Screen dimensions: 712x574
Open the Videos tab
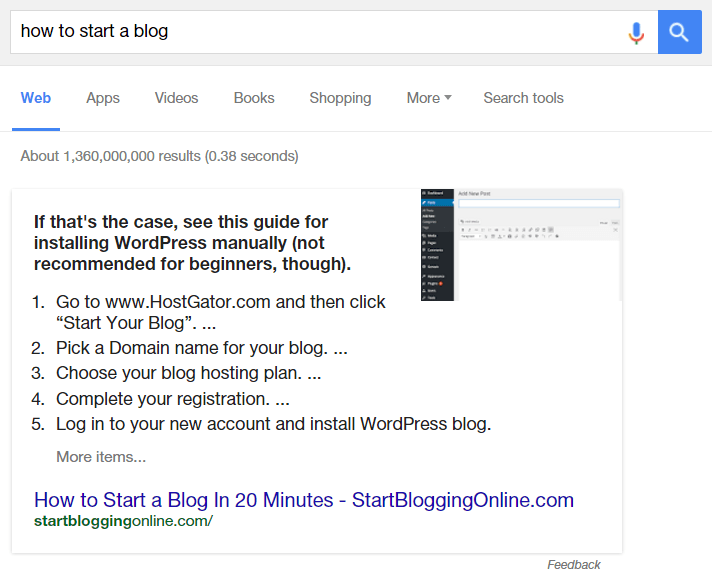[177, 98]
